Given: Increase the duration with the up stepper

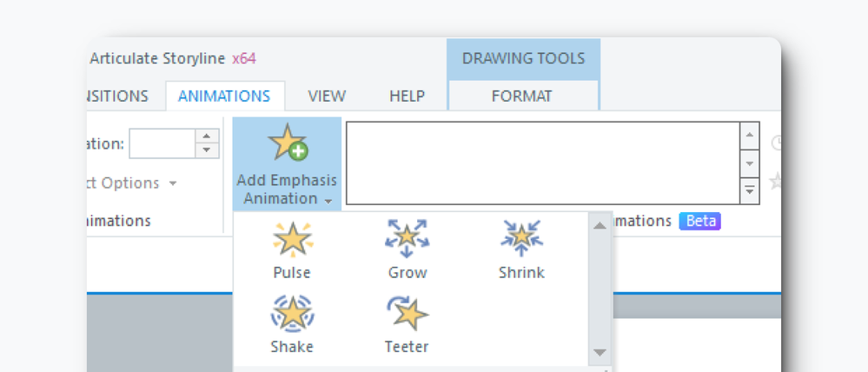Looking at the screenshot, I should (207, 136).
